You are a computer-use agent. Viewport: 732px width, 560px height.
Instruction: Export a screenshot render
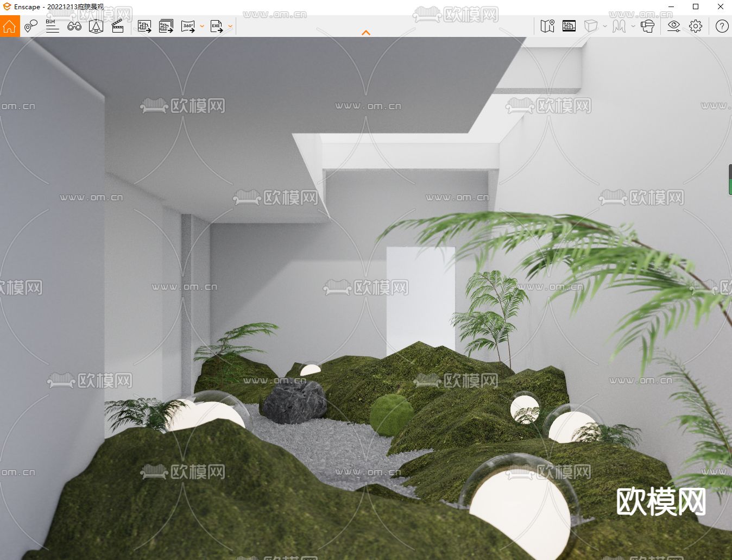(x=144, y=26)
